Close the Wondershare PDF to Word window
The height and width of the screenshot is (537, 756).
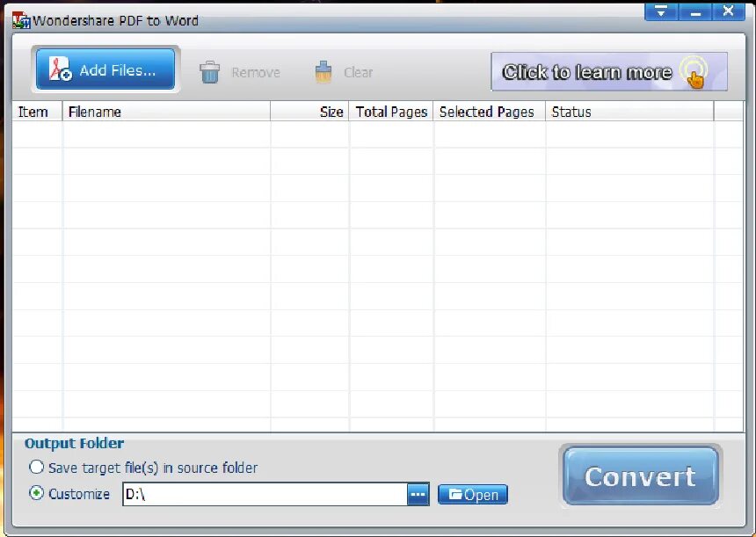pos(729,11)
